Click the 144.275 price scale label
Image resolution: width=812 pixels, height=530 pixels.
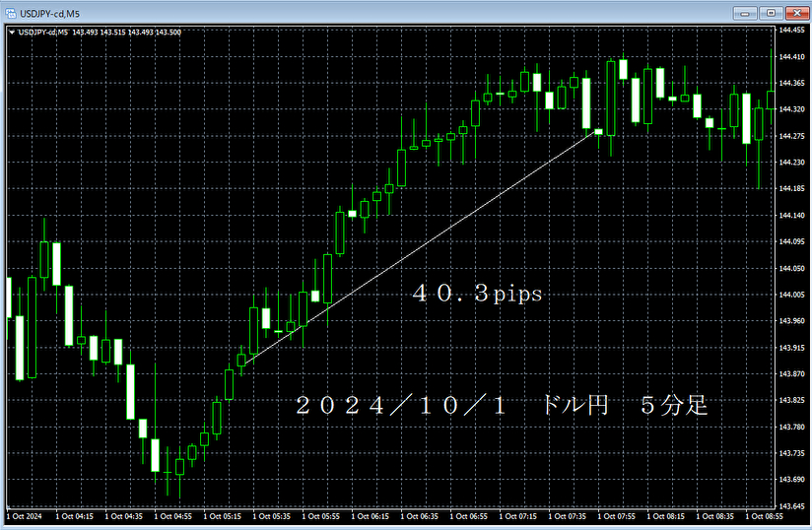[792, 136]
